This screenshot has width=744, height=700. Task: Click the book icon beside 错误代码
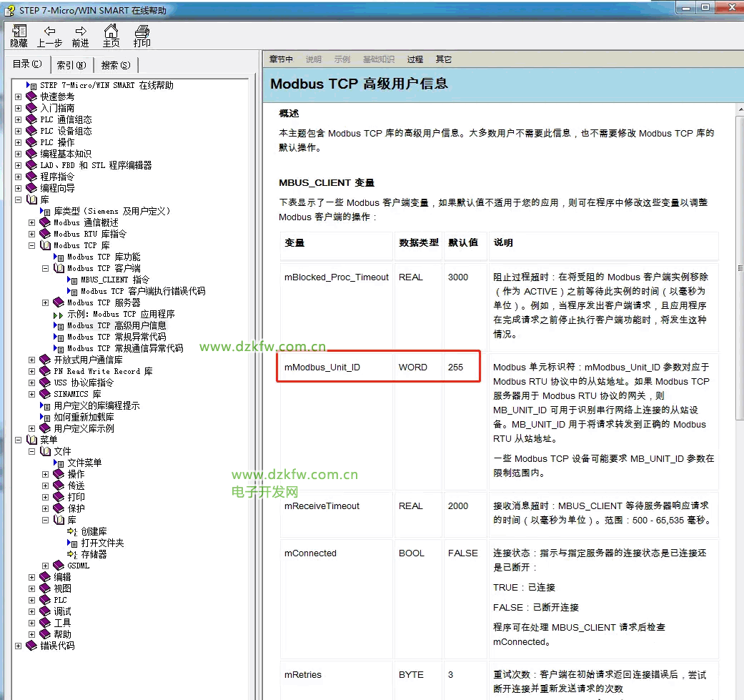[31, 646]
